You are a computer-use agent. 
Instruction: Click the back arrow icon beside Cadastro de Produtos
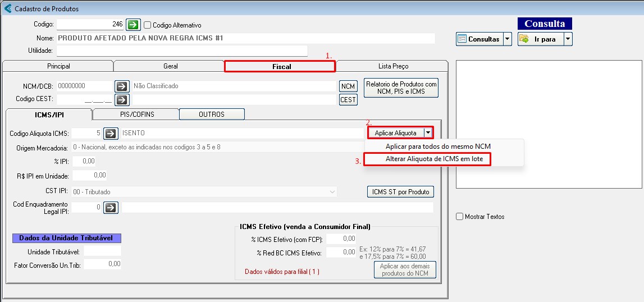[x=7, y=8]
